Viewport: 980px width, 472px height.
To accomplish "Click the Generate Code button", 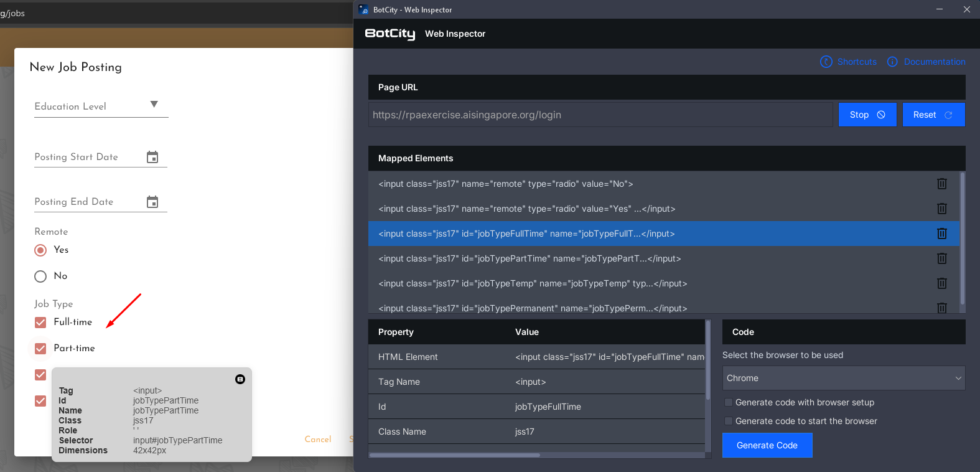I will pos(767,445).
